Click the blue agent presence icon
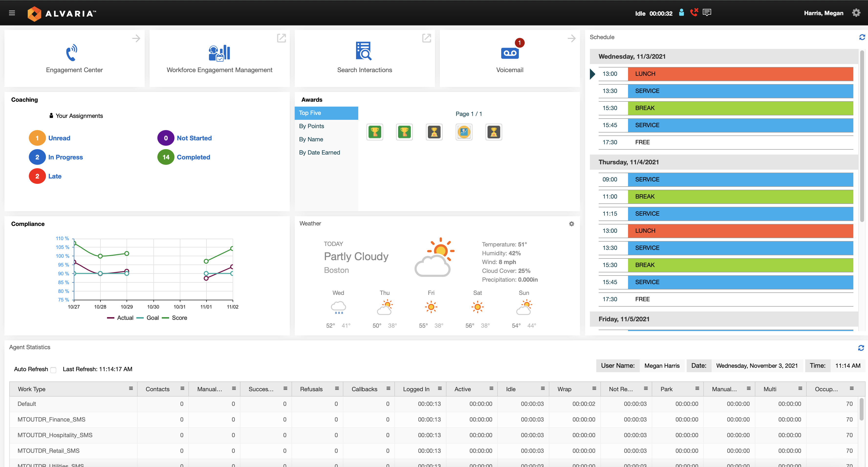The height and width of the screenshot is (467, 868). point(681,12)
